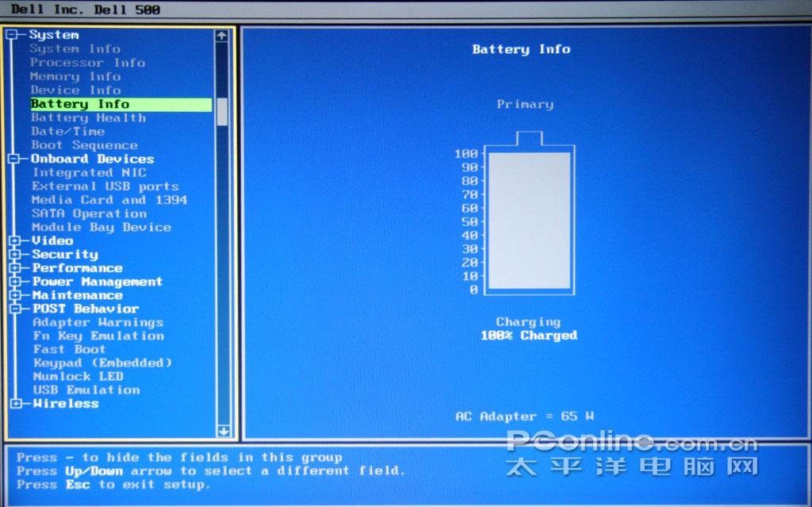Expand the Performance group
The height and width of the screenshot is (507, 812).
click(x=14, y=268)
